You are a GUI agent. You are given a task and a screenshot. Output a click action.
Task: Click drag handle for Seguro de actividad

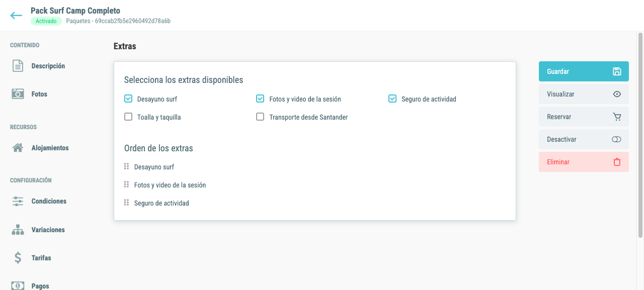point(126,203)
